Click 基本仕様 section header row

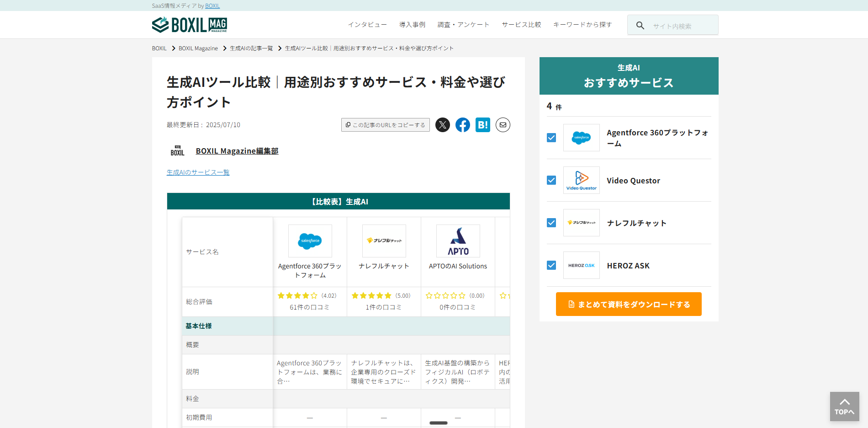pos(346,326)
